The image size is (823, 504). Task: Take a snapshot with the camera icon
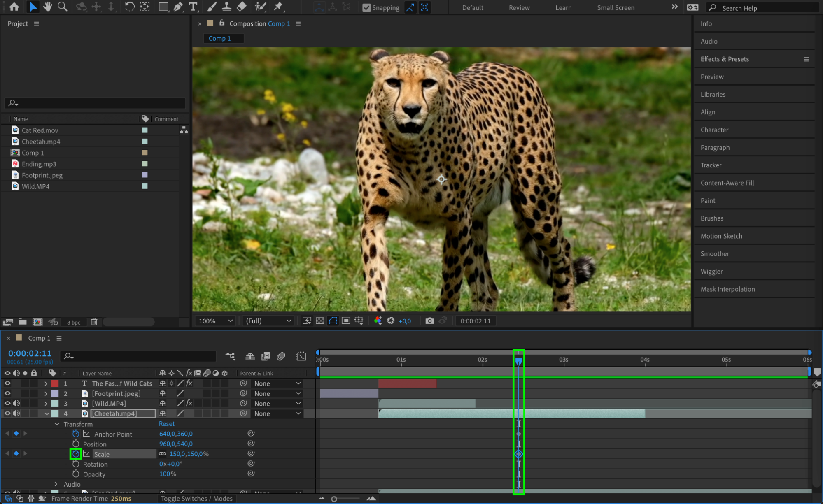429,321
